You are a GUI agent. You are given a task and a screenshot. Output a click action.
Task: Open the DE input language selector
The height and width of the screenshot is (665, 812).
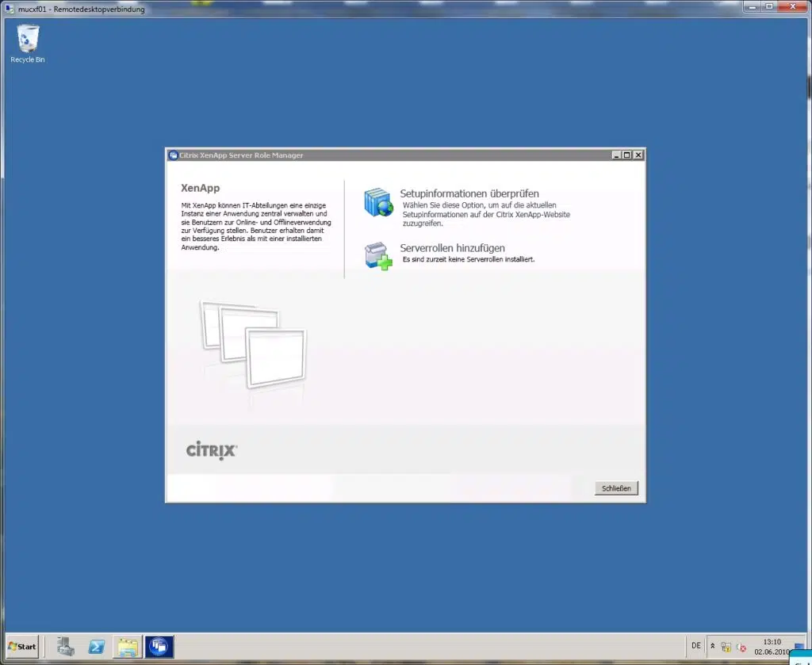pos(696,646)
